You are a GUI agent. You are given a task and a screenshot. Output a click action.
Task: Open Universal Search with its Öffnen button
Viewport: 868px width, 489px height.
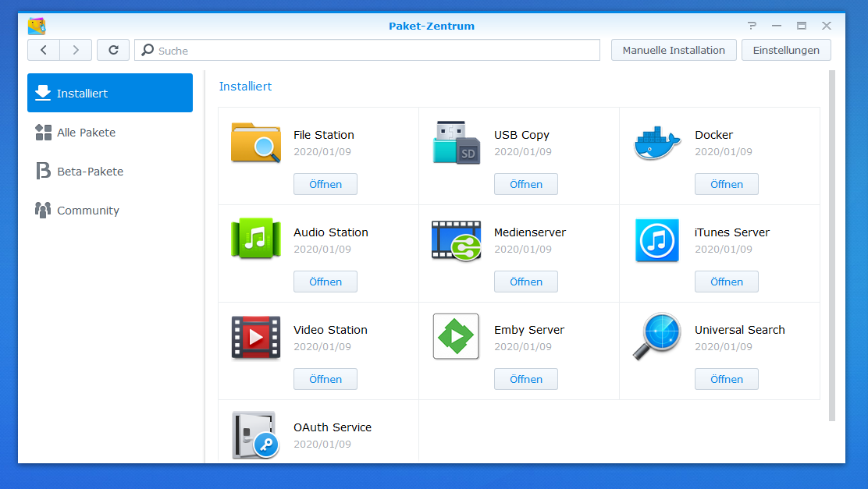pos(727,379)
